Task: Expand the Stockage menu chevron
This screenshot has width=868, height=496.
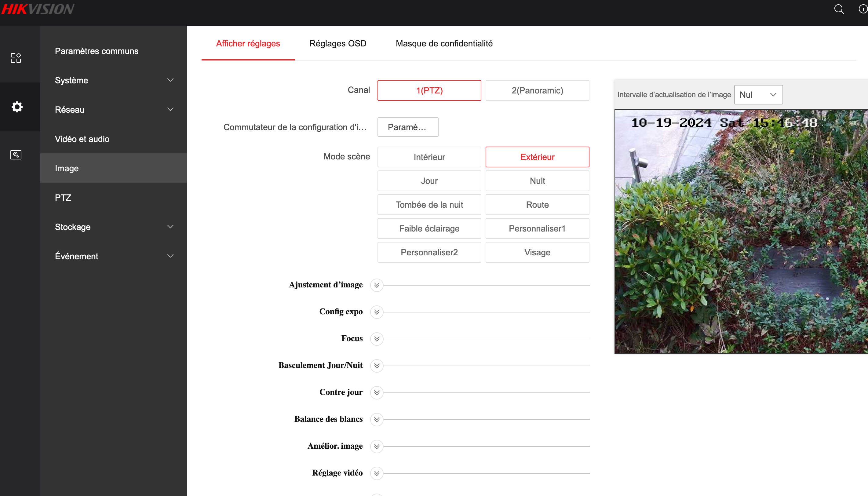Action: [x=170, y=227]
